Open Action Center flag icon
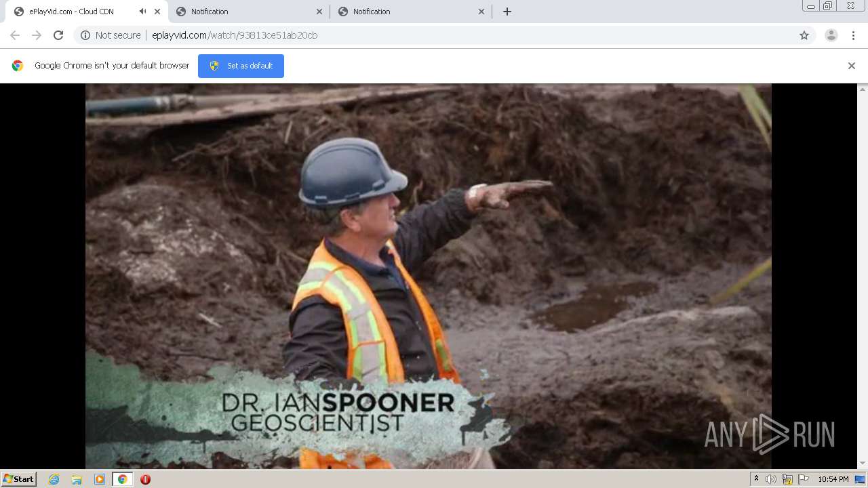Screen dimensions: 868x488 [x=804, y=479]
